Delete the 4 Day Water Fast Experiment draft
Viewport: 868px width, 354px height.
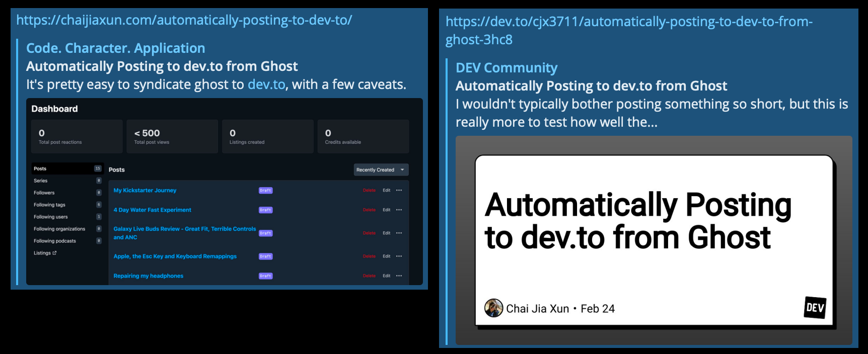[369, 210]
